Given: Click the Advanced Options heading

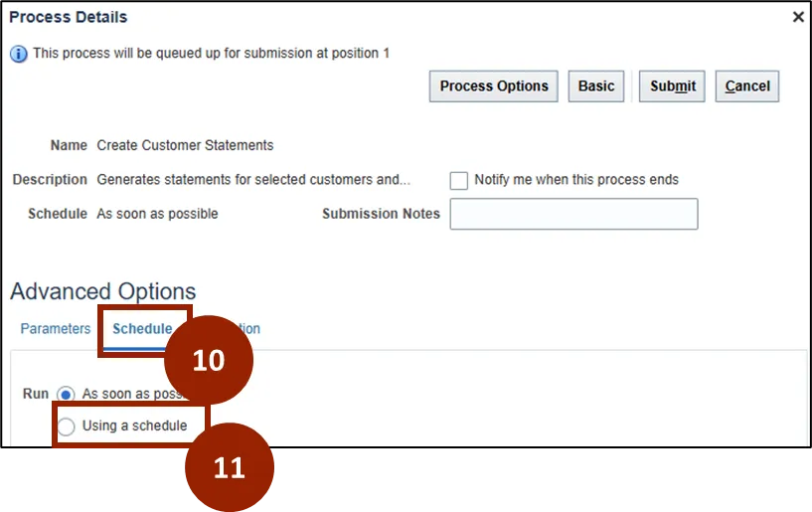Looking at the screenshot, I should pos(103,291).
